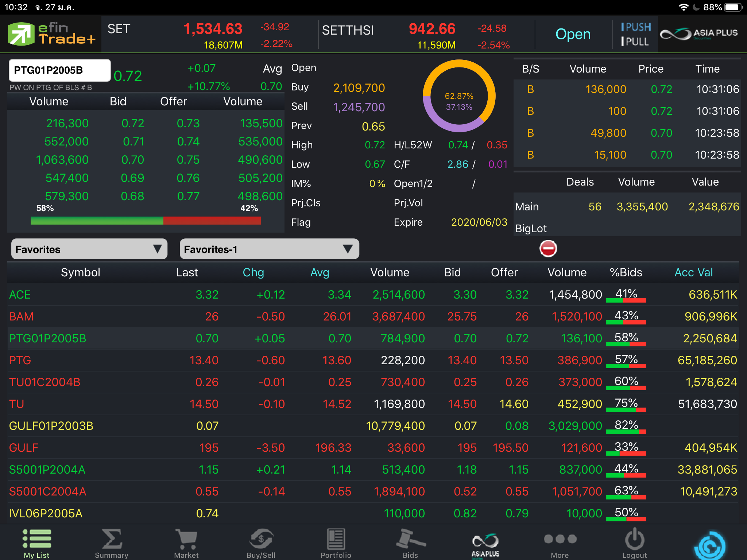Open the Asia Plus tab at bottom
The image size is (747, 560).
(485, 542)
